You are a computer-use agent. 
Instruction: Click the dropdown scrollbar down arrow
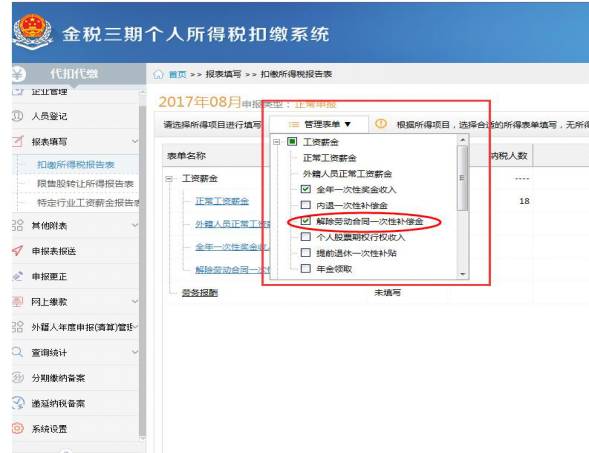click(x=462, y=274)
